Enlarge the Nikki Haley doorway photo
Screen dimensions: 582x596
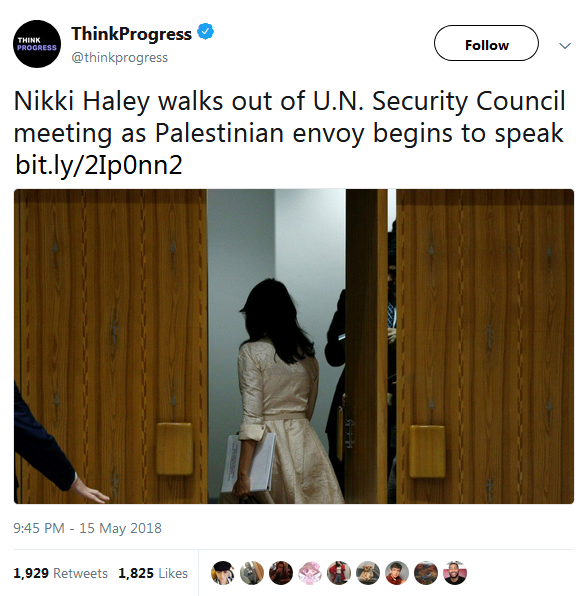coord(294,346)
